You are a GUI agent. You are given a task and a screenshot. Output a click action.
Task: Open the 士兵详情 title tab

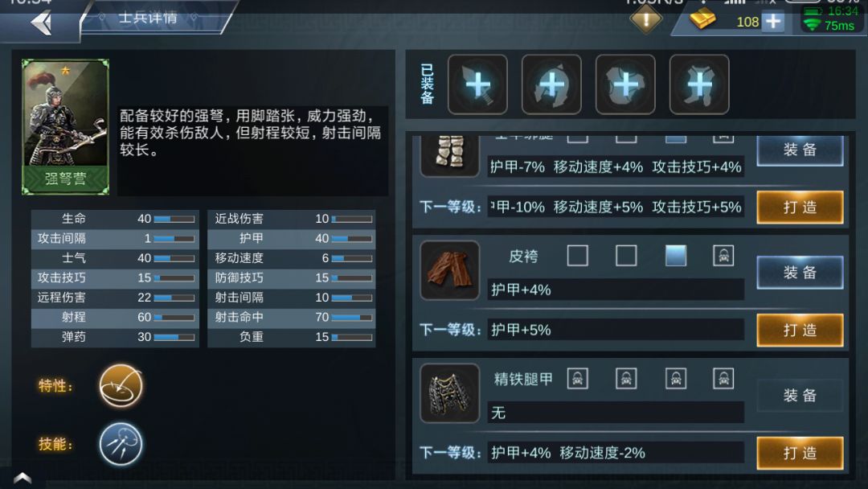[149, 18]
